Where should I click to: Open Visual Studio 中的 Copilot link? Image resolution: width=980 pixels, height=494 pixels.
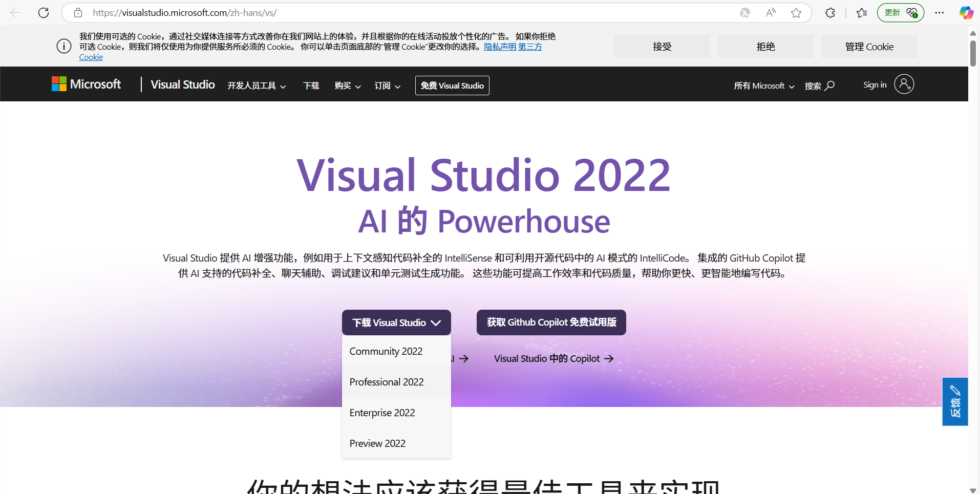553,358
